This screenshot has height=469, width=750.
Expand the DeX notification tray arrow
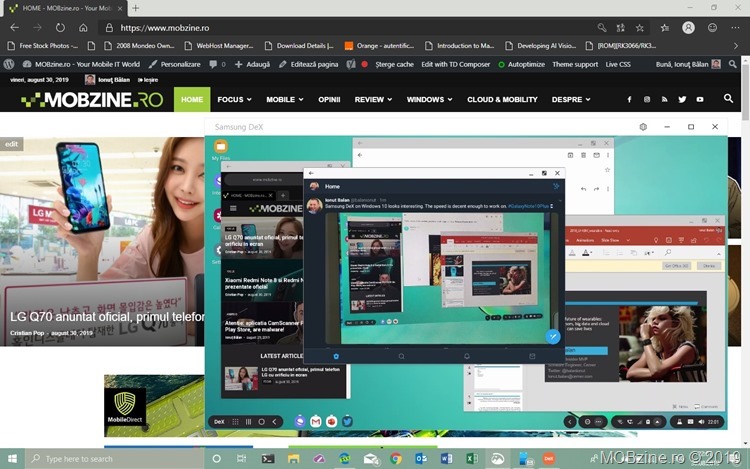(x=657, y=422)
